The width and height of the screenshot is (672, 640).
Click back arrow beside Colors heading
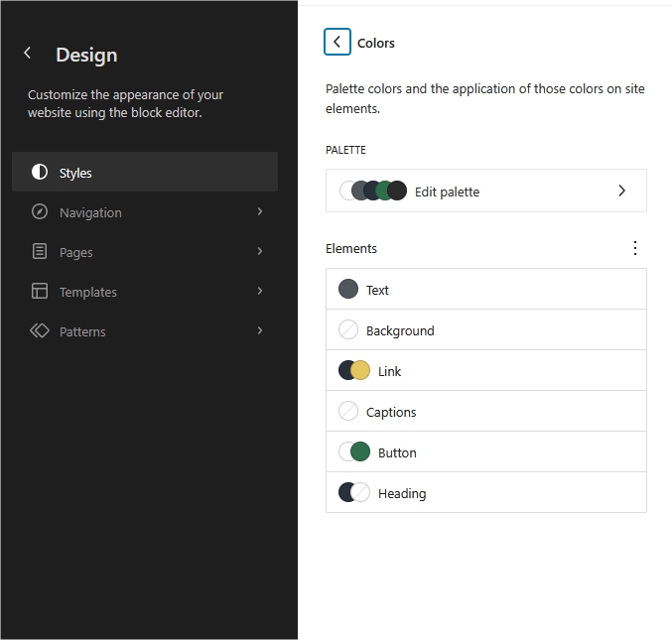(337, 42)
